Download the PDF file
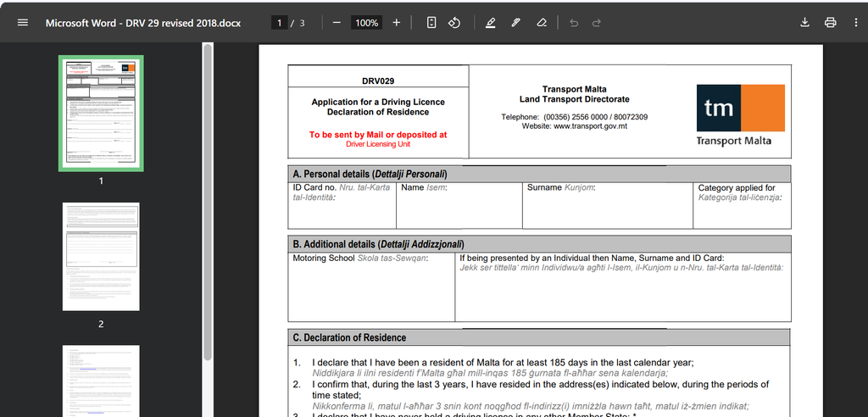 point(805,23)
